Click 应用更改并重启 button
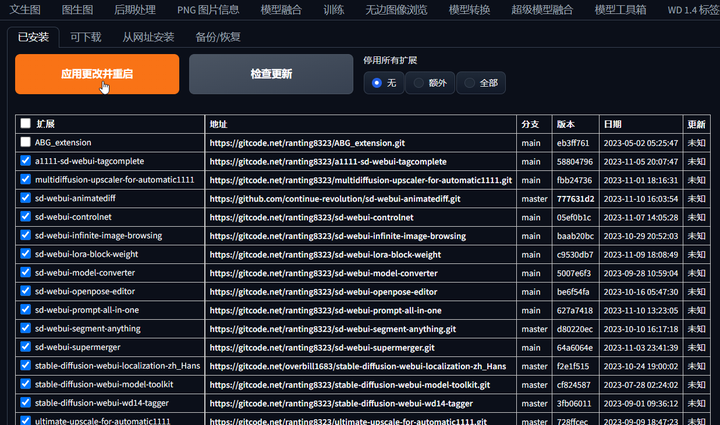720x425 pixels. (x=97, y=74)
